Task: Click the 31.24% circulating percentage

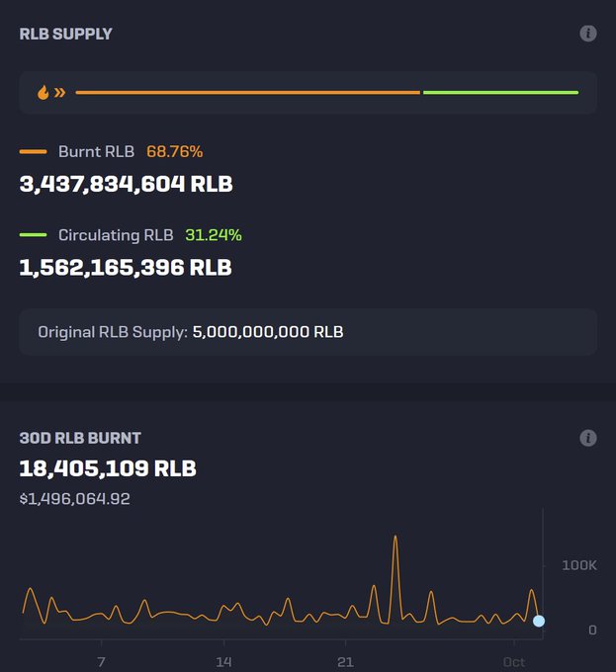Action: (214, 235)
